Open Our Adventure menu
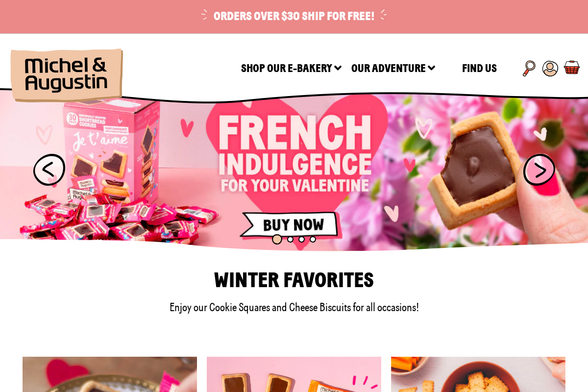This screenshot has width=588, height=392. (389, 68)
